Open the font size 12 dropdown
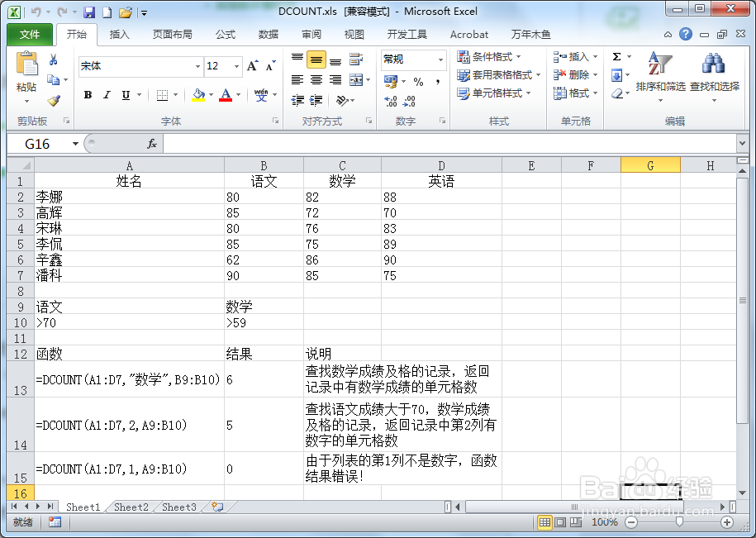Image resolution: width=756 pixels, height=538 pixels. pyautogui.click(x=236, y=66)
